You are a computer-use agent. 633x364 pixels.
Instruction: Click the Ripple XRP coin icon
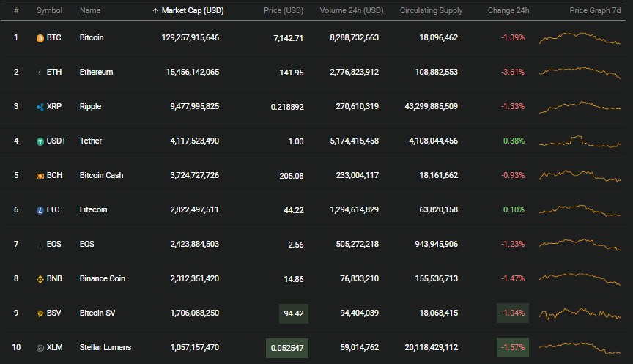click(x=40, y=107)
